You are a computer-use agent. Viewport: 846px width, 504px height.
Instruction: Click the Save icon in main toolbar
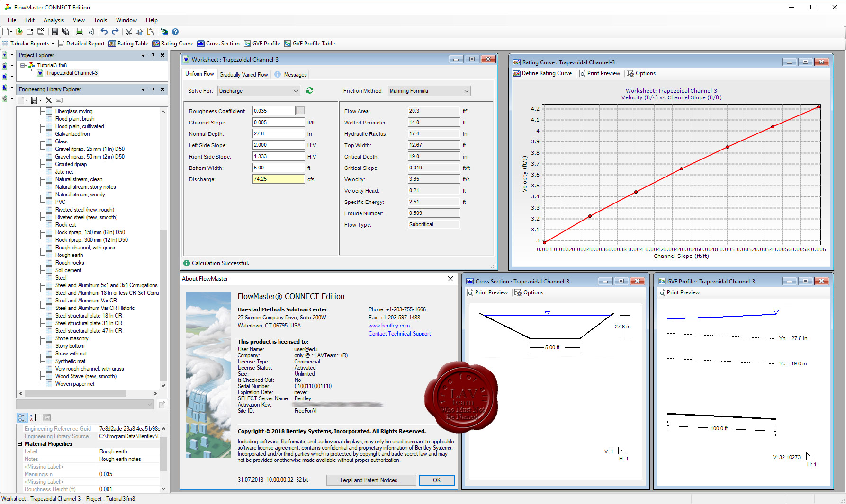pos(54,32)
